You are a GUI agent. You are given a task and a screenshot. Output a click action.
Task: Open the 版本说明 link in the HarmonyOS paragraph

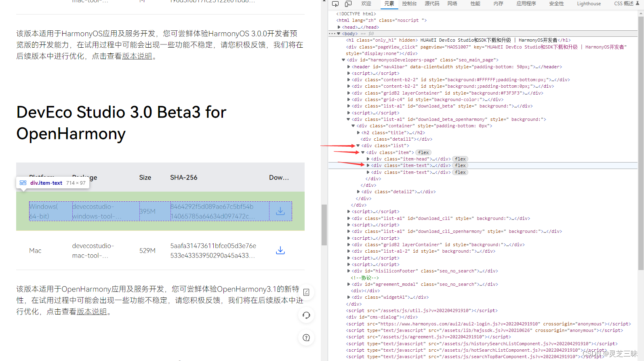pyautogui.click(x=137, y=56)
